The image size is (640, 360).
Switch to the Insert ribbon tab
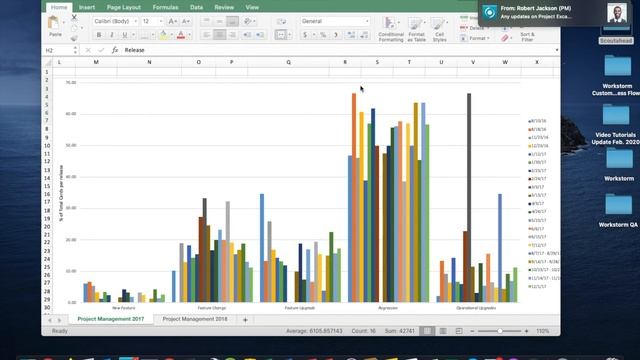(87, 7)
